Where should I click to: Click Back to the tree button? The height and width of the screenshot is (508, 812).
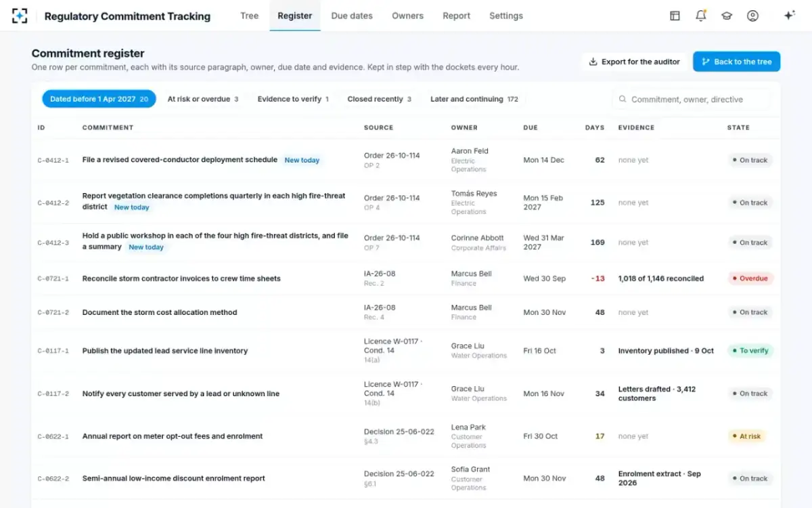click(736, 62)
